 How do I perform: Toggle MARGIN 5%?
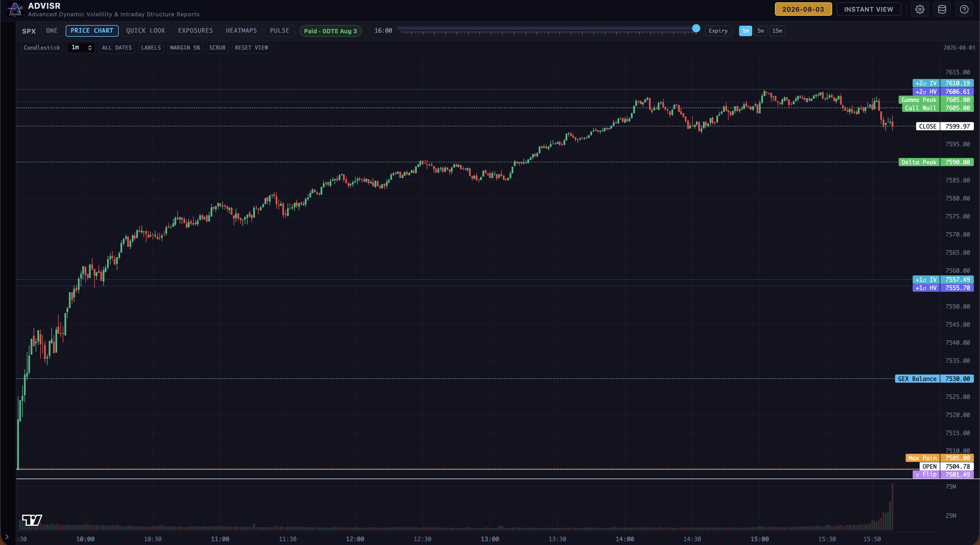[x=185, y=48]
